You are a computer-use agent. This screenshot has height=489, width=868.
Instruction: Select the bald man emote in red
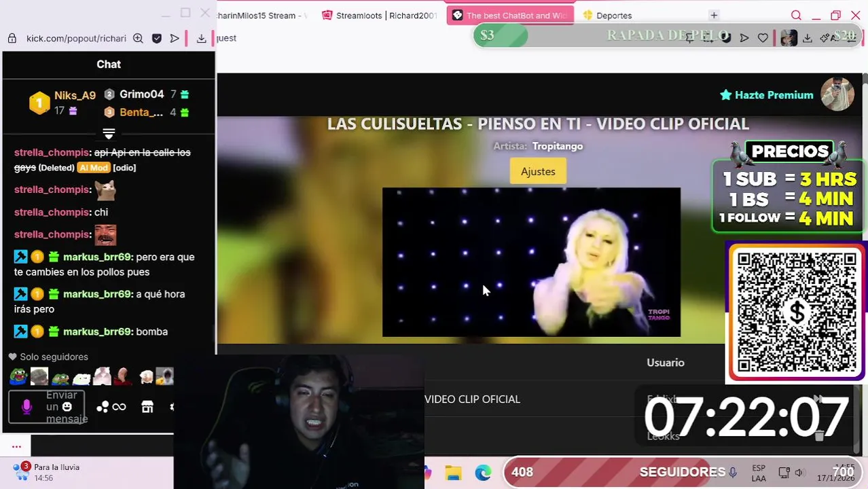124,376
